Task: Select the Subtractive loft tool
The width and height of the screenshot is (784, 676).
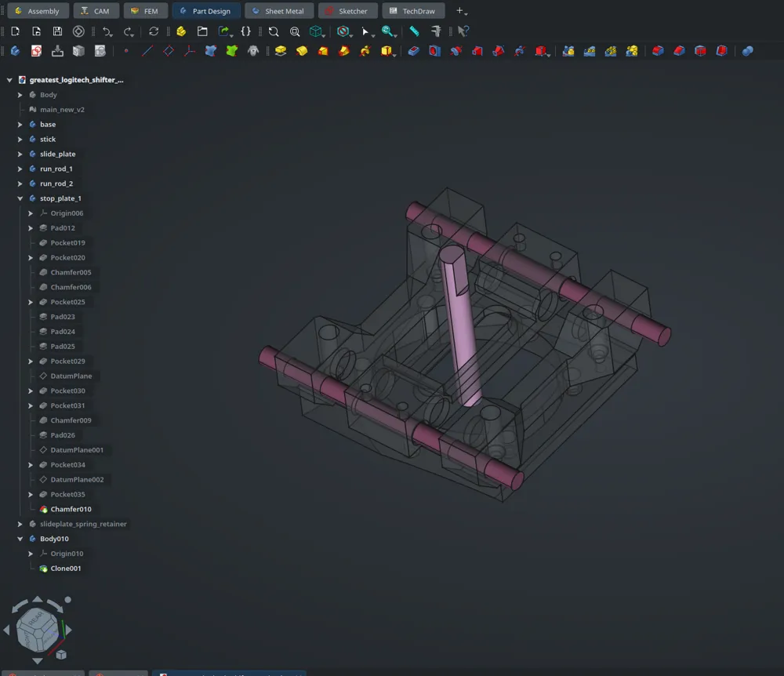Action: pyautogui.click(x=477, y=51)
